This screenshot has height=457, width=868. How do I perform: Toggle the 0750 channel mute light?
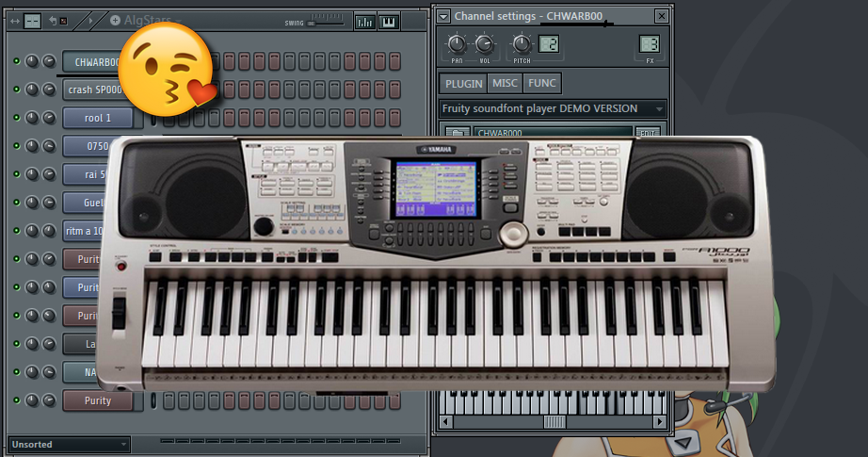17,146
